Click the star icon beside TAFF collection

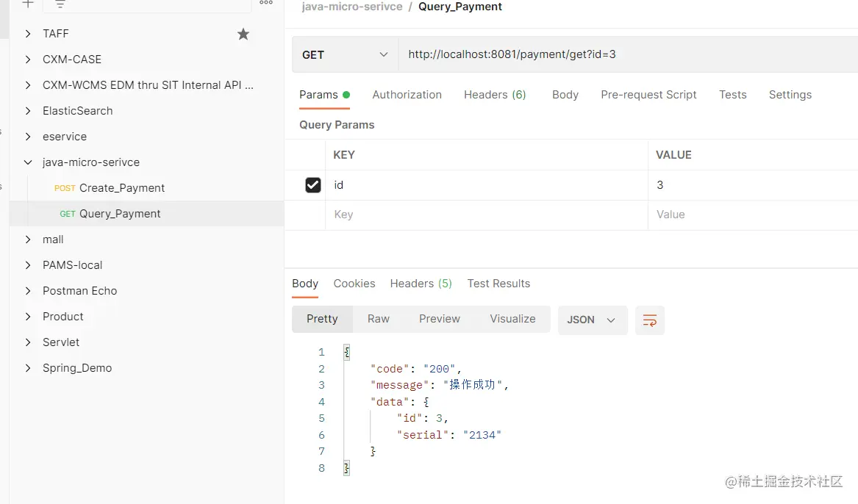tap(243, 34)
